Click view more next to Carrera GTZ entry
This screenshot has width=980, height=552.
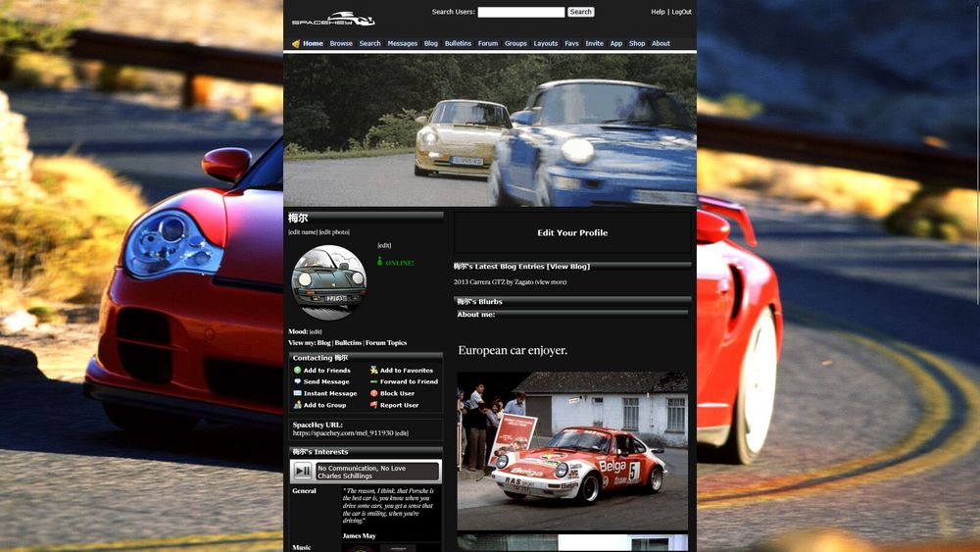pos(551,282)
